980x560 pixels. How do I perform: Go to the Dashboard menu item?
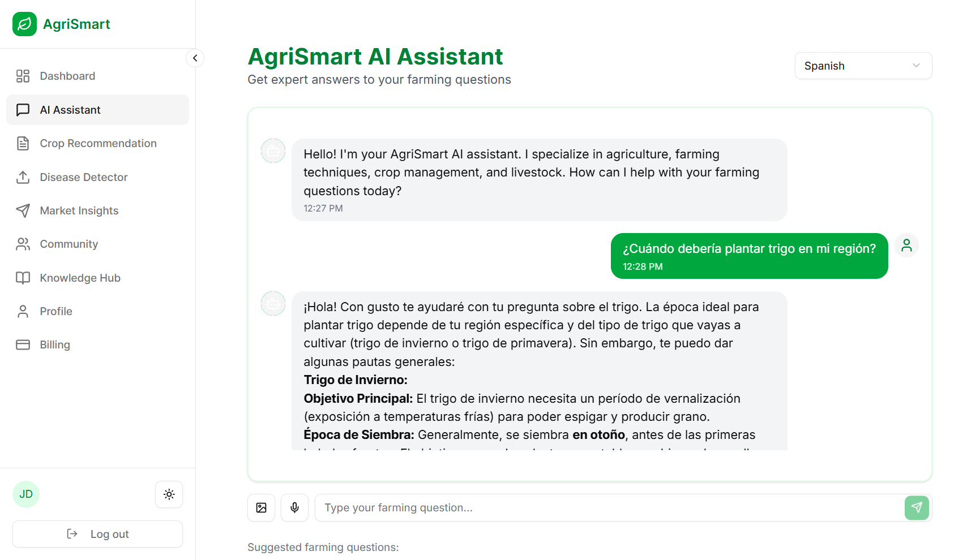(x=67, y=76)
